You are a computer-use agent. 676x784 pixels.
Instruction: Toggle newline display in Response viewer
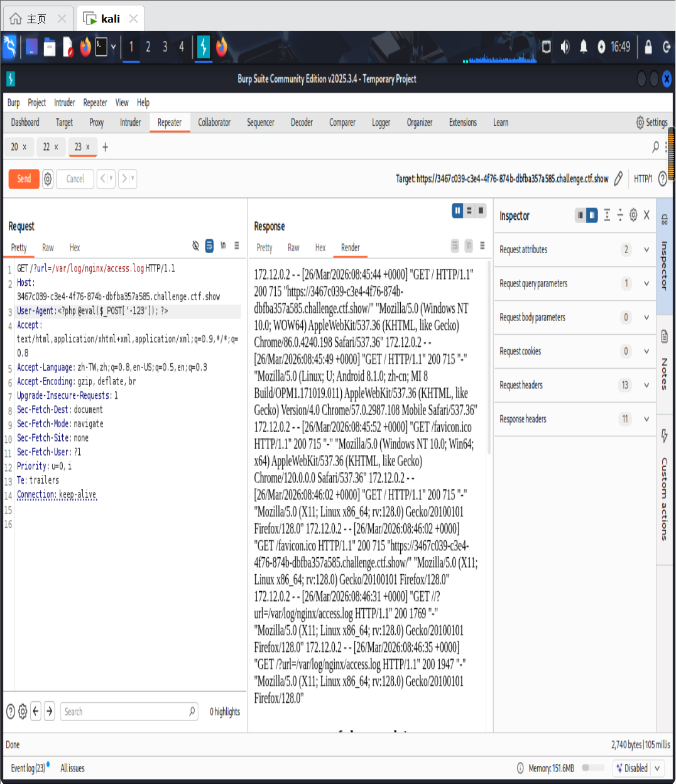pos(469,246)
